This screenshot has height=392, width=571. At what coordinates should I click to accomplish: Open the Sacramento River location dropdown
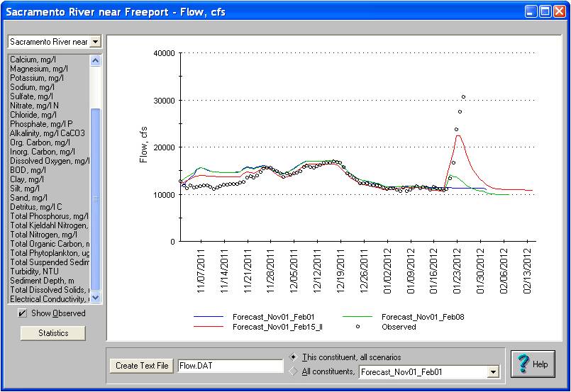[x=95, y=42]
